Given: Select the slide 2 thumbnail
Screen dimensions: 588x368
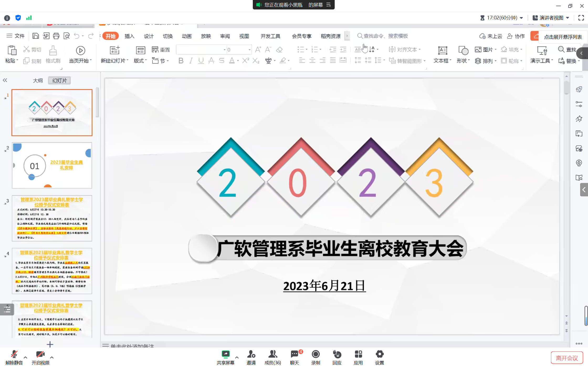Looking at the screenshot, I should coord(52,165).
